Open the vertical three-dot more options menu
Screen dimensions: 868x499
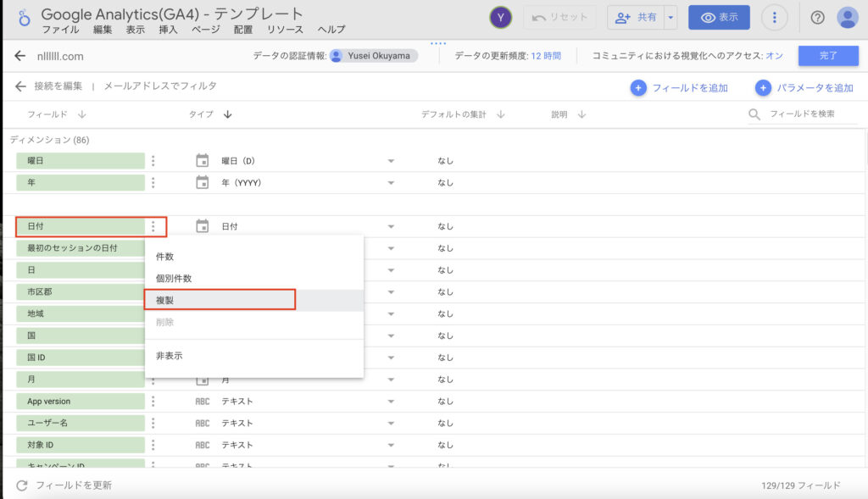pos(775,18)
